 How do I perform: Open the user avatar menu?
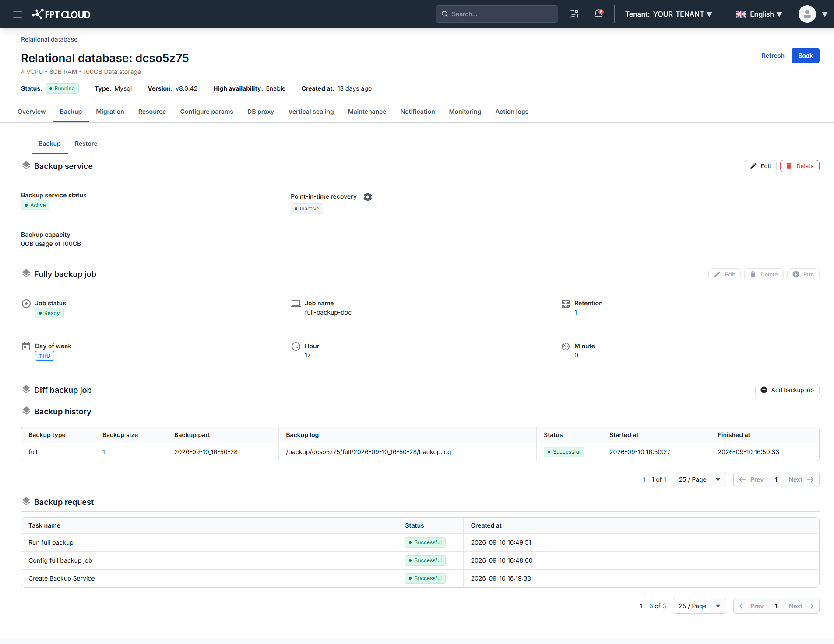pyautogui.click(x=807, y=14)
